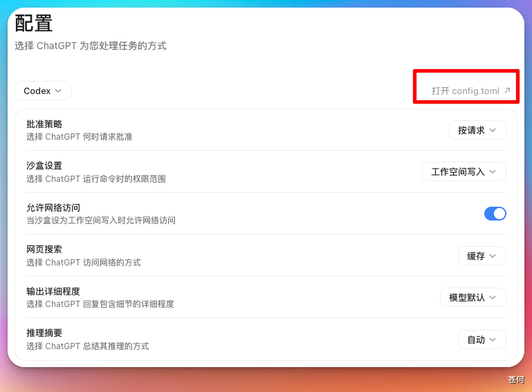Click the chevron arrow beside 缓存
The height and width of the screenshot is (392, 532).
point(493,256)
